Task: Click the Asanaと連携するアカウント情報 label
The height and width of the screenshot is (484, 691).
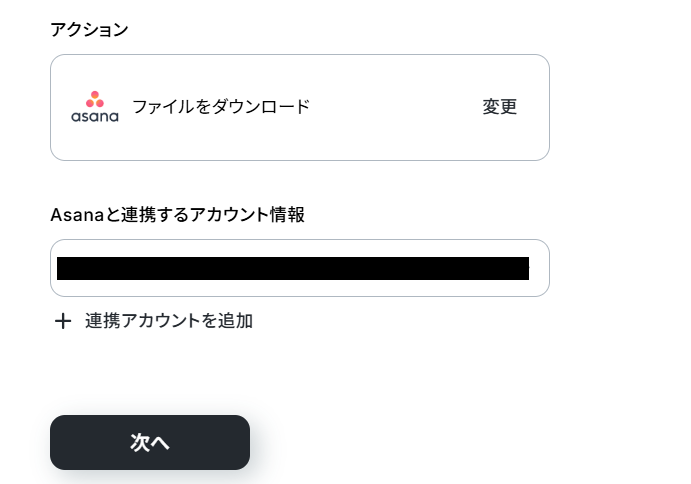Action: (x=177, y=215)
